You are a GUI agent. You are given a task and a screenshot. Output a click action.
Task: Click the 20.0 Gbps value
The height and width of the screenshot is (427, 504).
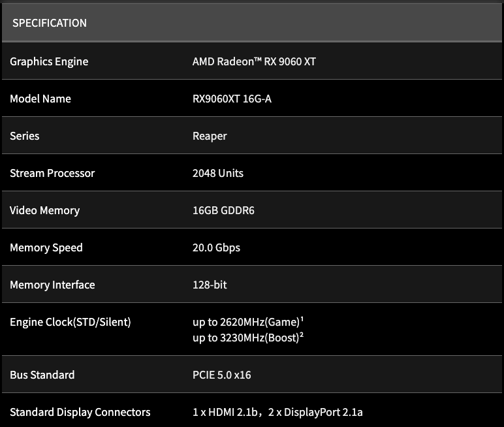coord(216,248)
